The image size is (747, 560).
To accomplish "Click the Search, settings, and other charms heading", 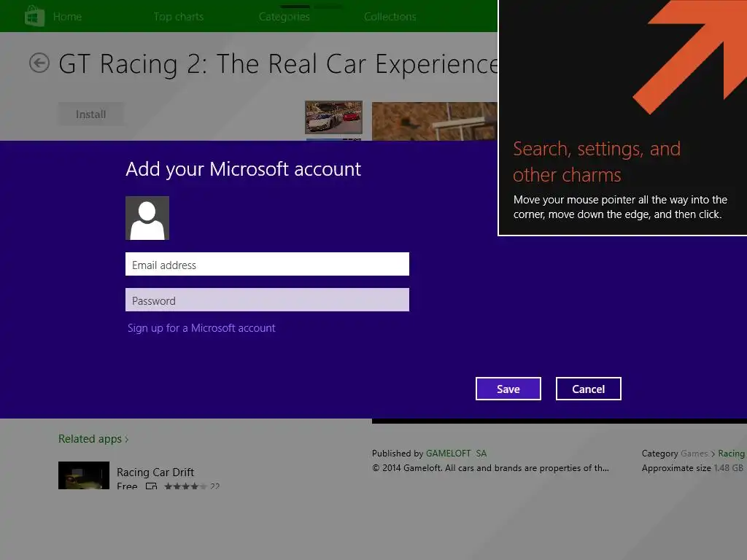I will [597, 162].
